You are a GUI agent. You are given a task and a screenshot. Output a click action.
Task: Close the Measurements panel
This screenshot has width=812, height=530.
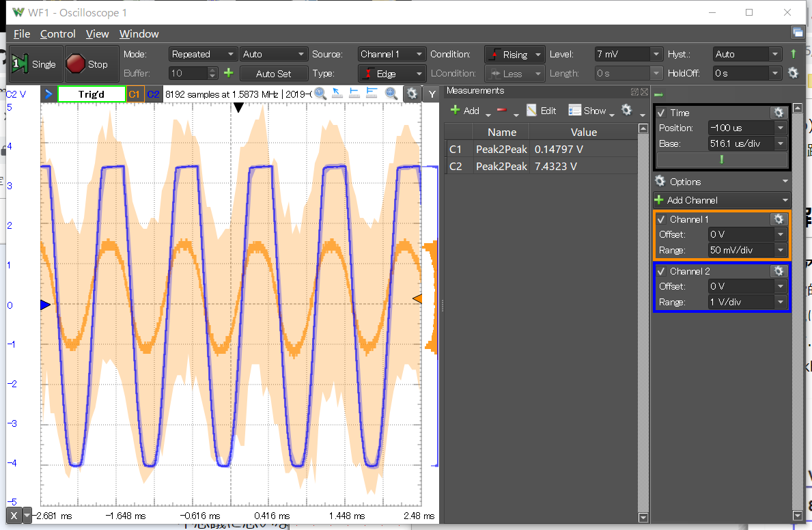pyautogui.click(x=643, y=91)
